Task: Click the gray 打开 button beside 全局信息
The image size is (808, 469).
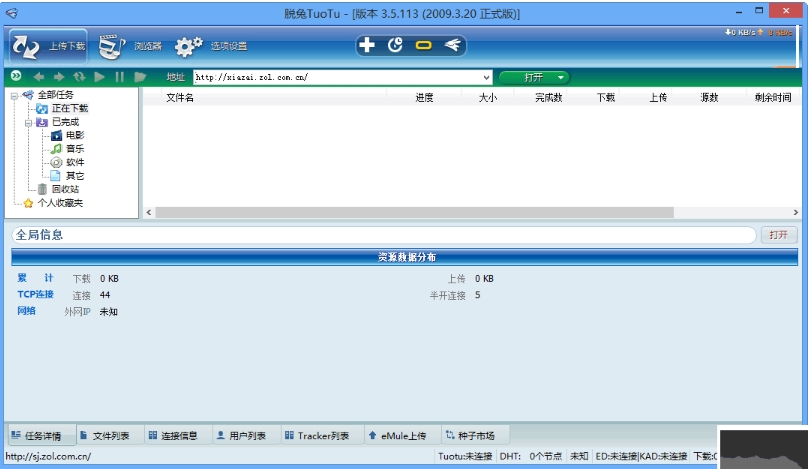Action: 779,235
